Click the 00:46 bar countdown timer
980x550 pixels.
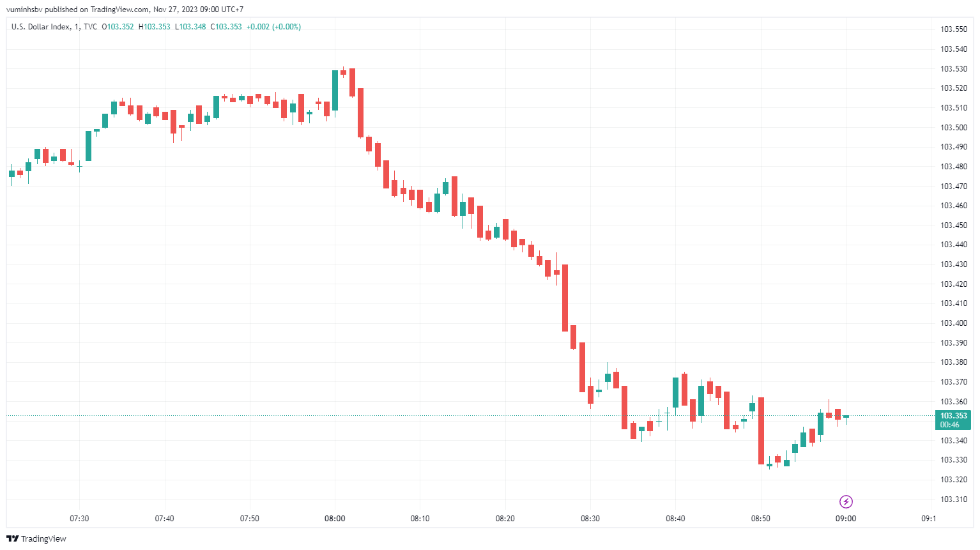coord(950,425)
